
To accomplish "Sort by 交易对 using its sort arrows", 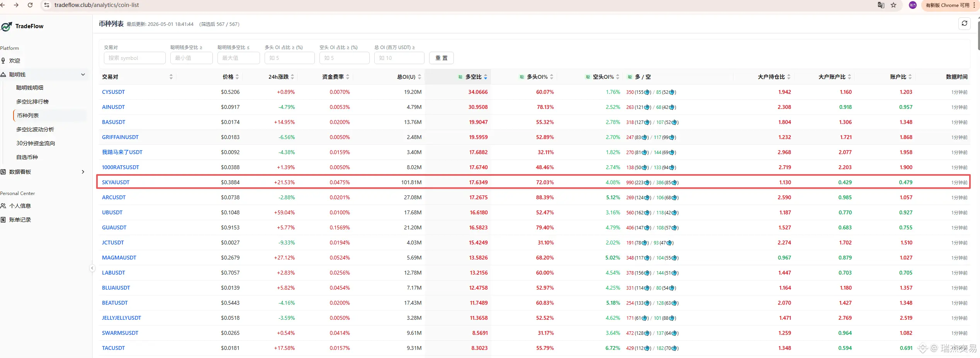I will pyautogui.click(x=171, y=77).
